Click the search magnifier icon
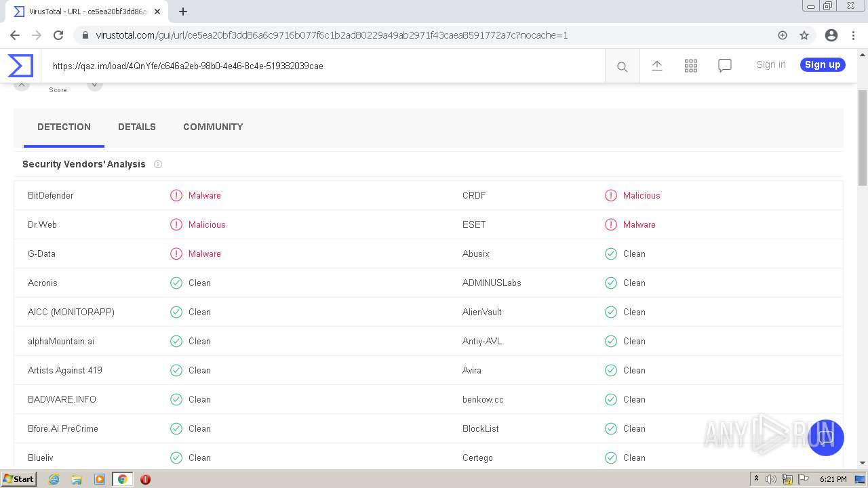The image size is (868, 488). [x=622, y=66]
